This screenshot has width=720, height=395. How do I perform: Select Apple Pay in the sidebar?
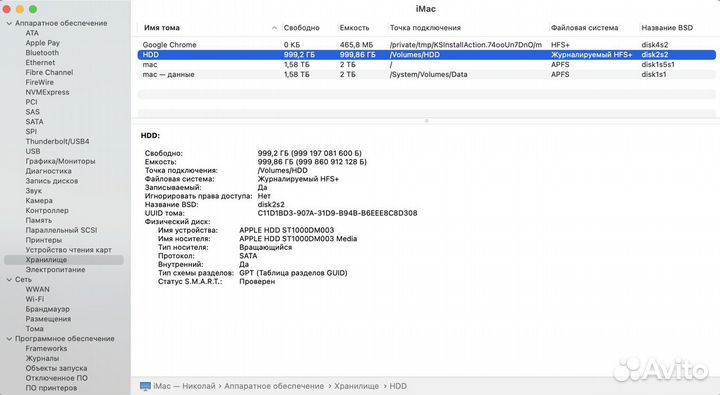pyautogui.click(x=43, y=43)
